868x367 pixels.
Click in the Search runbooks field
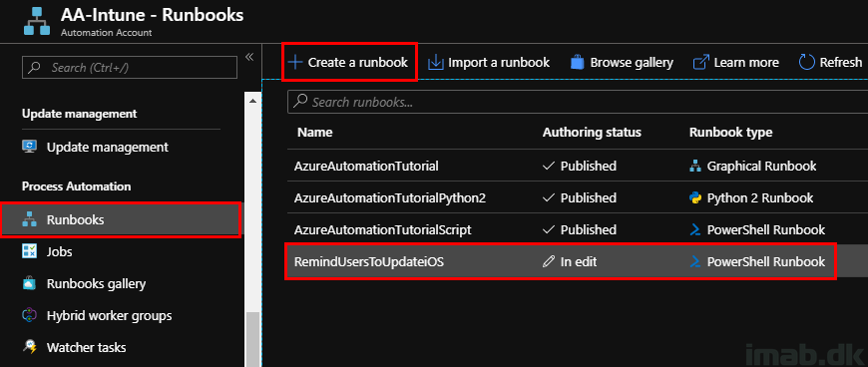(576, 102)
